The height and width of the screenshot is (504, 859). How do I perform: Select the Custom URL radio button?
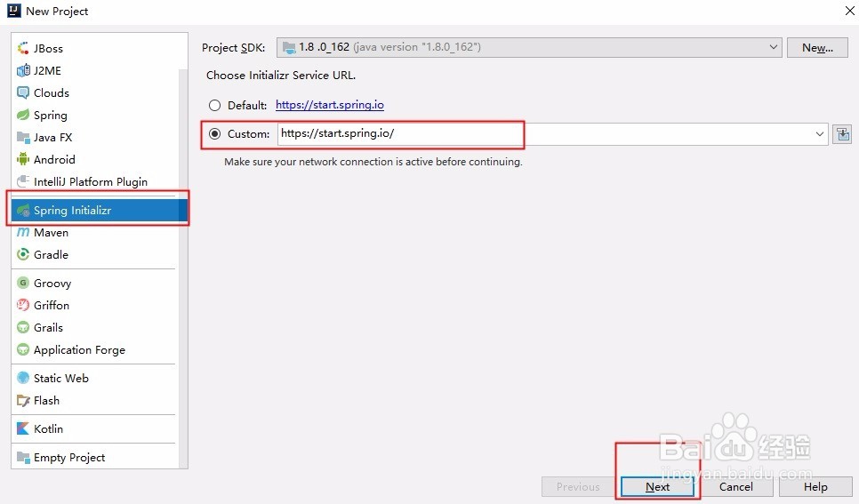(x=215, y=133)
